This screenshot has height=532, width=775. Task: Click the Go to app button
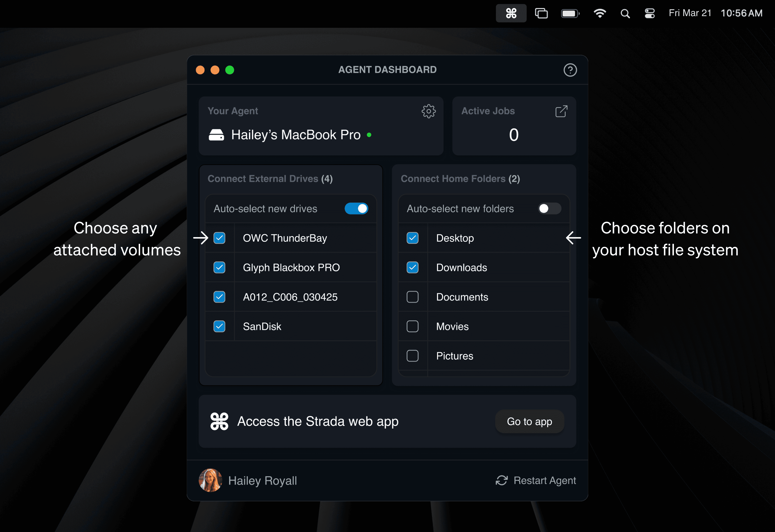point(529,421)
